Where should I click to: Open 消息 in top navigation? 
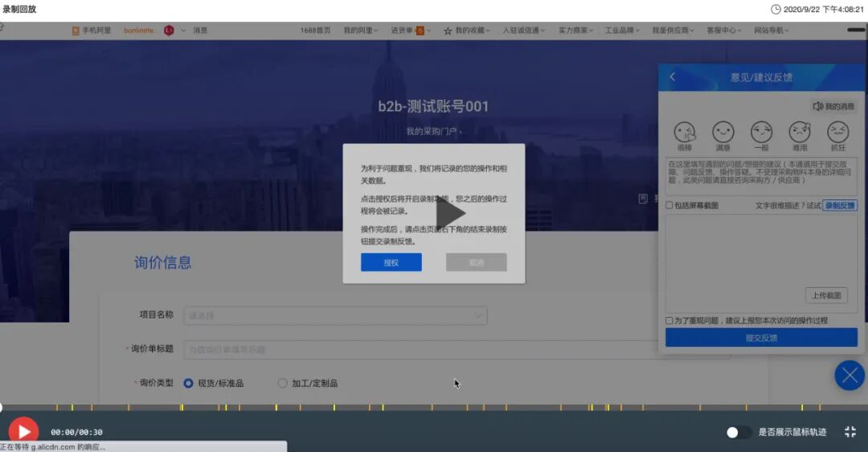pyautogui.click(x=200, y=31)
